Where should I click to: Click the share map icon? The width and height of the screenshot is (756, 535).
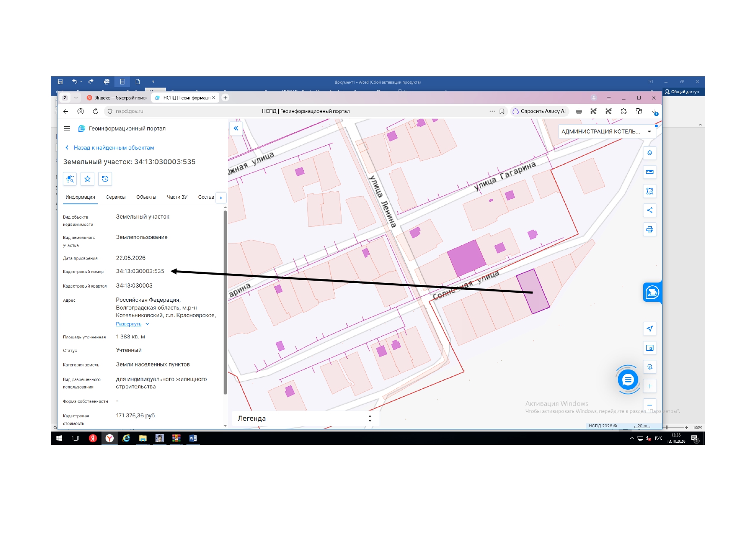click(650, 210)
